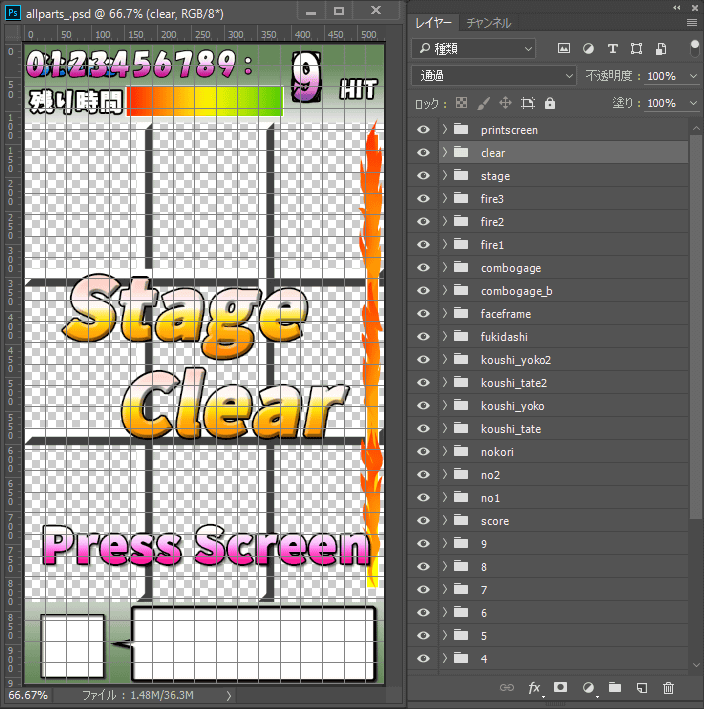Open the 塗り fill dropdown arrow
The image size is (704, 709).
(x=693, y=103)
